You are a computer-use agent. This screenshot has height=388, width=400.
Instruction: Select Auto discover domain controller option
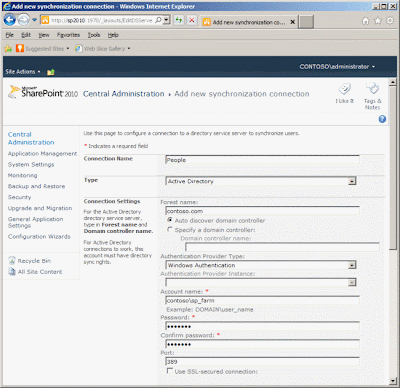(x=170, y=220)
